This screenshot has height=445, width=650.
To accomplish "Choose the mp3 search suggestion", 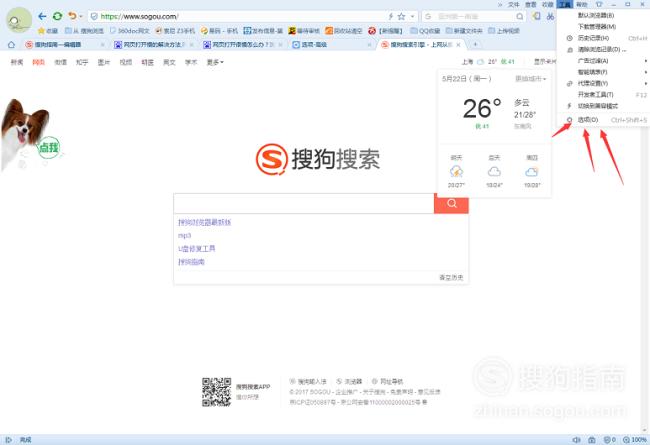I will point(184,236).
